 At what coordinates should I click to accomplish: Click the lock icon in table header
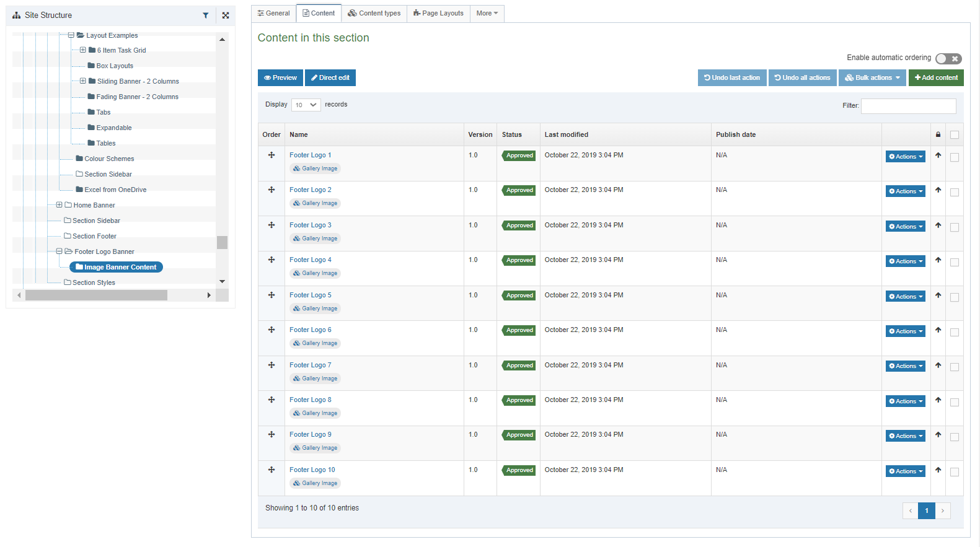click(938, 134)
